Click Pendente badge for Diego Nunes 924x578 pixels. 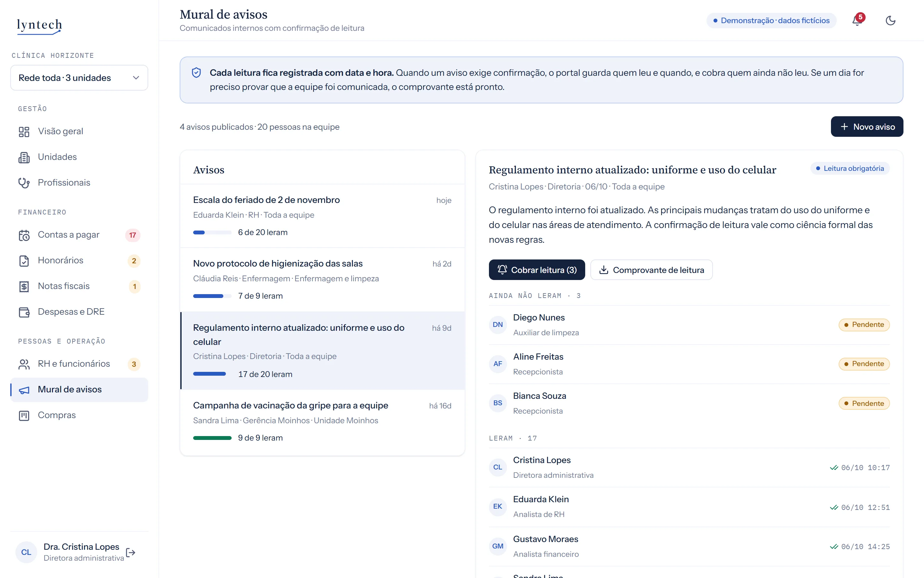point(864,325)
